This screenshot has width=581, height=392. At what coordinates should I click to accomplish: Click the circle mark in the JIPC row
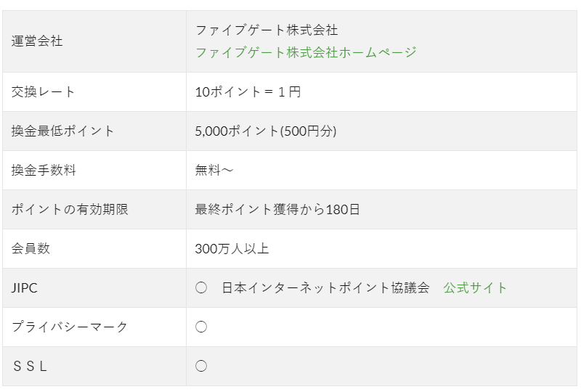coord(201,287)
